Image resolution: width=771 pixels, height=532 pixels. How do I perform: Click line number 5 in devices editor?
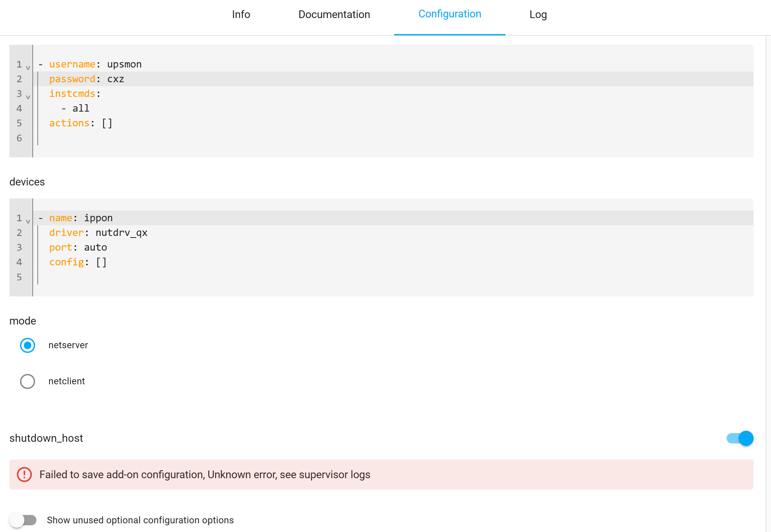(x=19, y=277)
